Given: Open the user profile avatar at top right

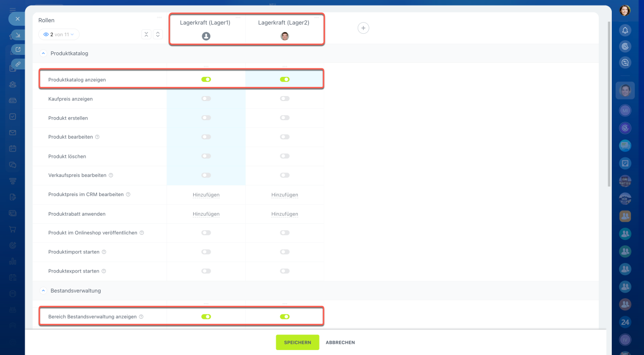Looking at the screenshot, I should tap(625, 10).
